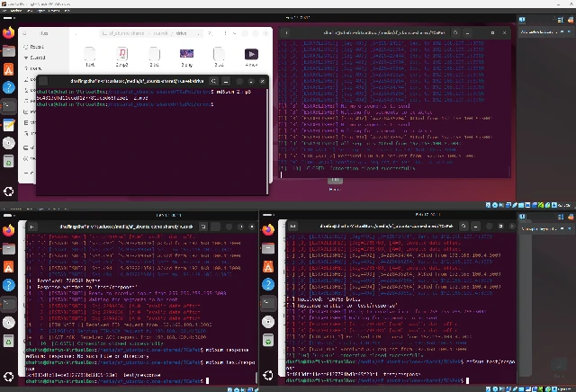Click the disc icon in top VM dock
The image size is (576, 392).
[8, 143]
